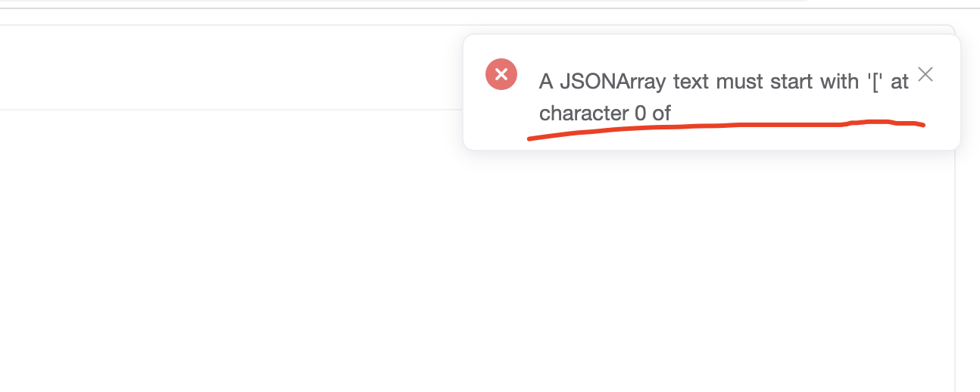Select the 'A JSONArray text must start' message line
The height and width of the screenshot is (392, 980).
point(723,82)
